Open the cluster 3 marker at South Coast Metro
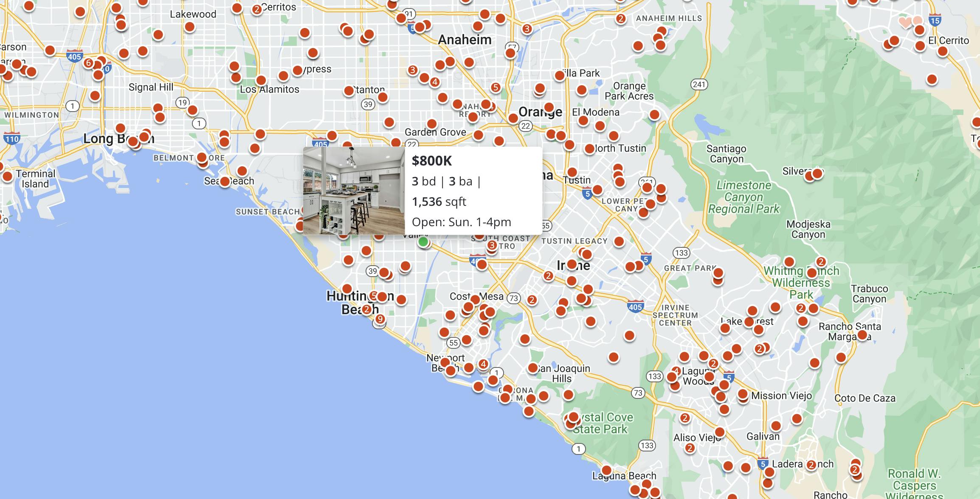 tap(492, 245)
